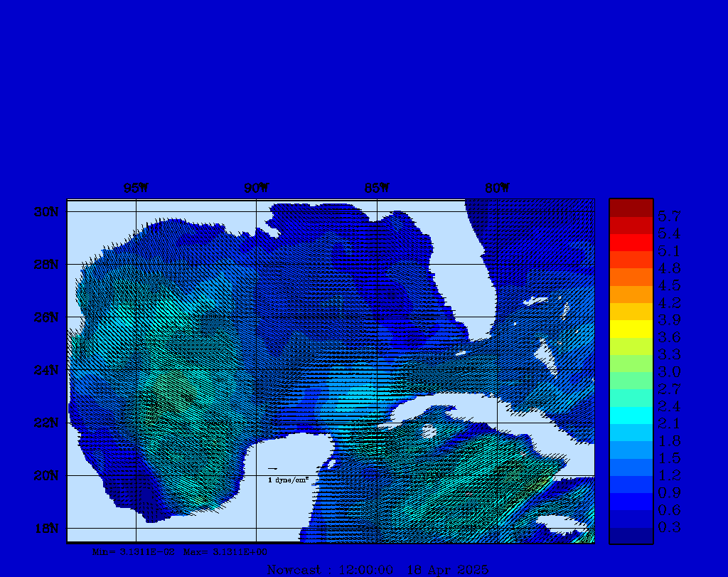This screenshot has height=577, width=728.
Task: Click the 1.2 color scale value
Action: tap(669, 475)
